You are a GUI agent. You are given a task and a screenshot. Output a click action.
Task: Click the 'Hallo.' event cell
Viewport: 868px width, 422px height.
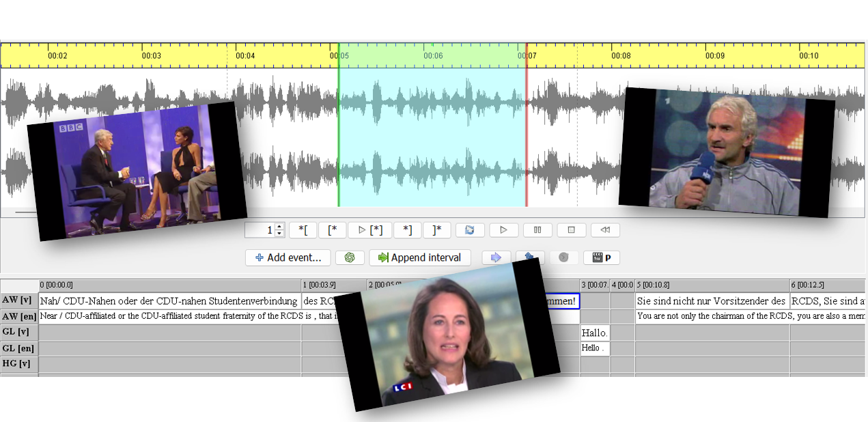coord(594,333)
